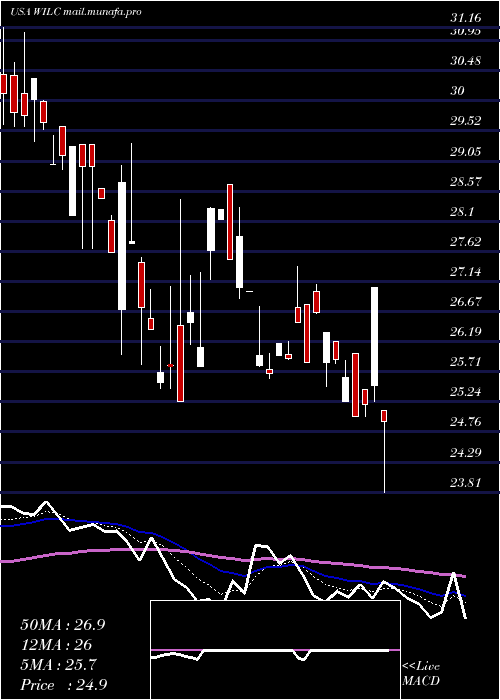The width and height of the screenshot is (500, 700).
Task: Click the 24.76 price axis label
Action: tap(466, 422)
